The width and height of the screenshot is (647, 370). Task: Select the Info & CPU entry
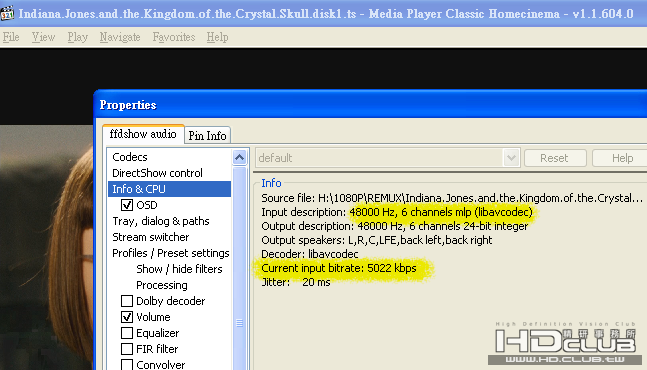tap(169, 189)
